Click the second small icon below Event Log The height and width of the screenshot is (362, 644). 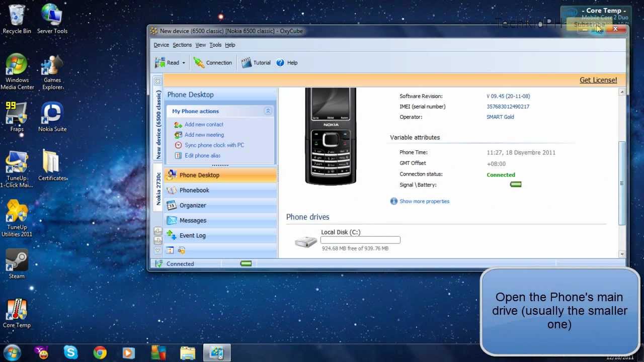click(x=182, y=250)
